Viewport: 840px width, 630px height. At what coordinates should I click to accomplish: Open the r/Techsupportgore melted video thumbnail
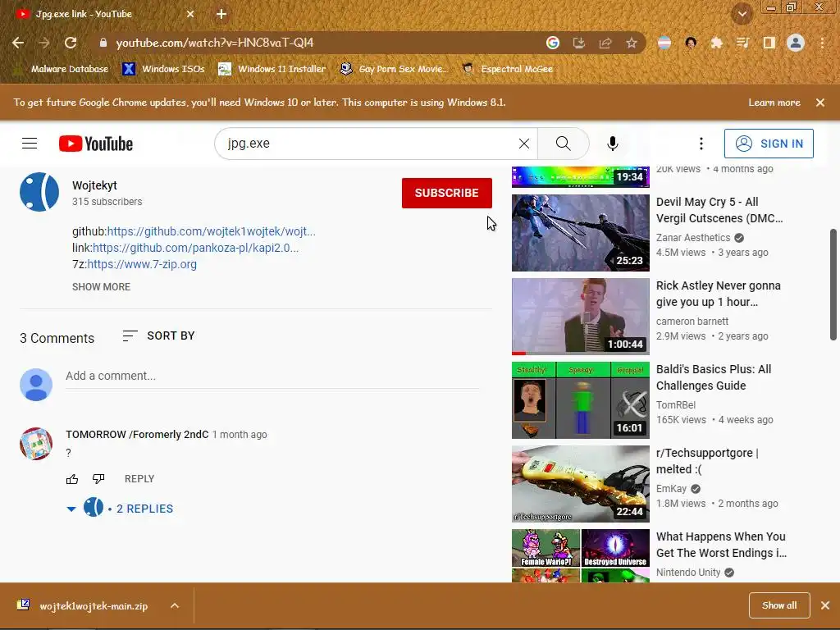pyautogui.click(x=581, y=484)
